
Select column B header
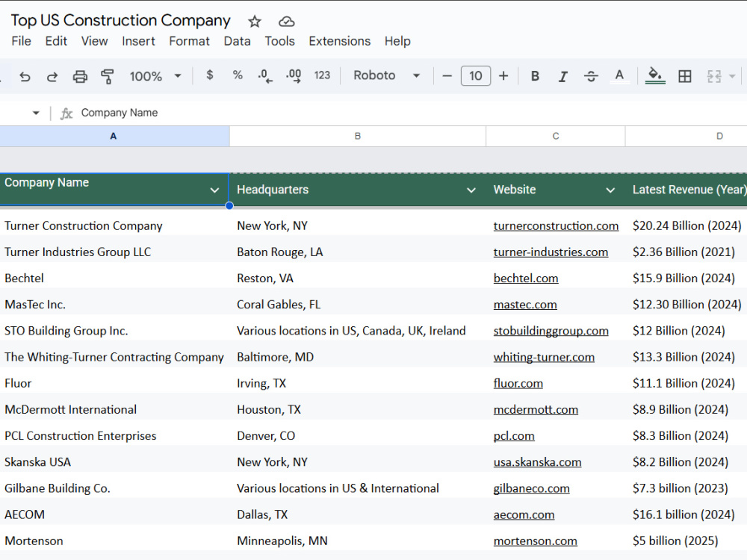coord(357,136)
